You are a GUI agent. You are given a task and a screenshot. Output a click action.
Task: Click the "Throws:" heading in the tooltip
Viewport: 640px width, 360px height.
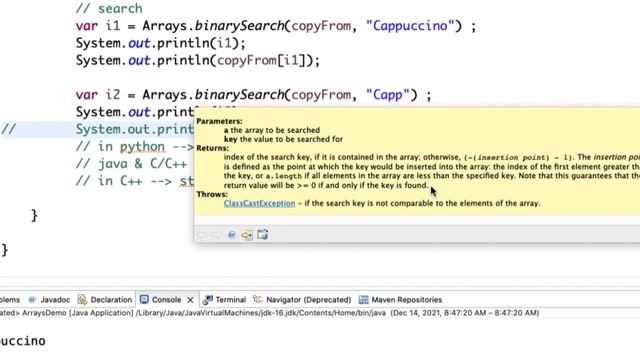(x=212, y=194)
